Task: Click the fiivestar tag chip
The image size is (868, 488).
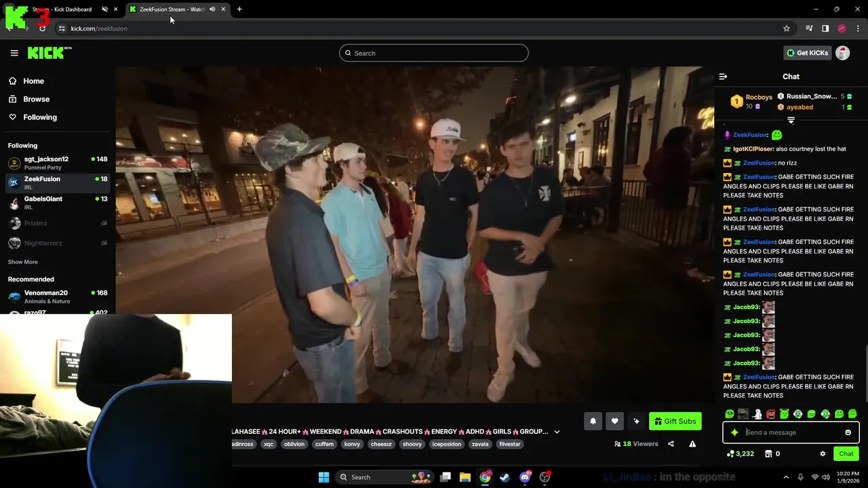Action: click(x=510, y=444)
